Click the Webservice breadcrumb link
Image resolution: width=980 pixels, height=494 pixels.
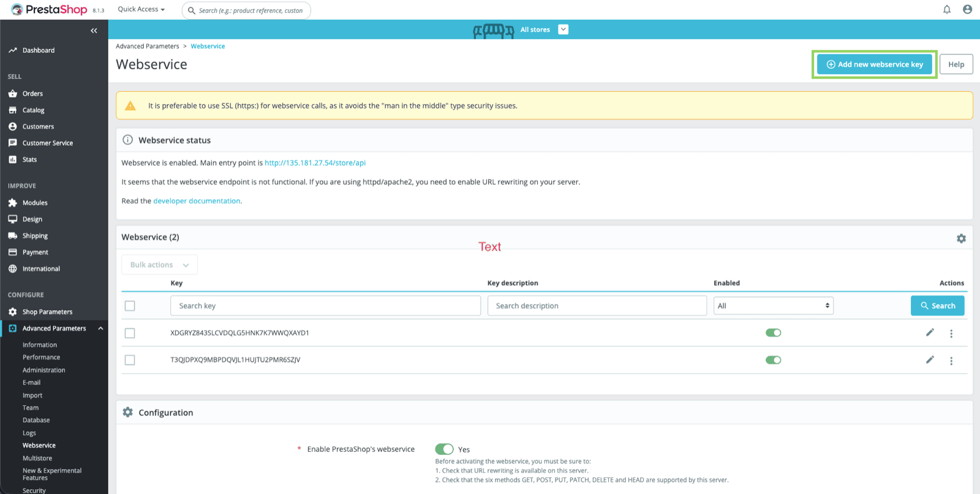tap(208, 47)
